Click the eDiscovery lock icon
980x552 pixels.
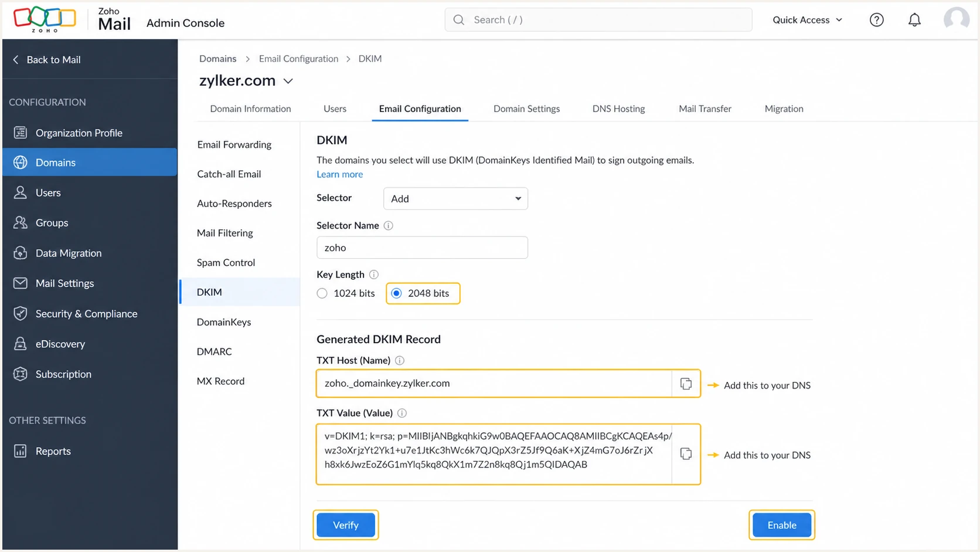[21, 344]
